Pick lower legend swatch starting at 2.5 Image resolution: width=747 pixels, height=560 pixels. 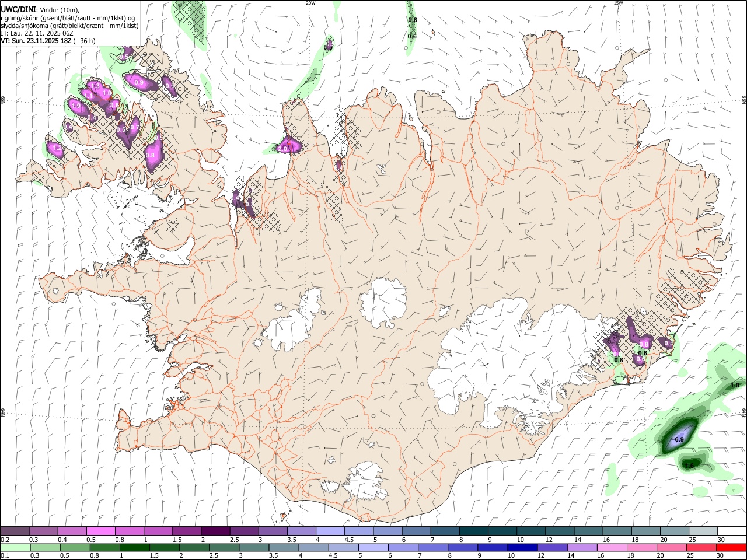coord(224,548)
